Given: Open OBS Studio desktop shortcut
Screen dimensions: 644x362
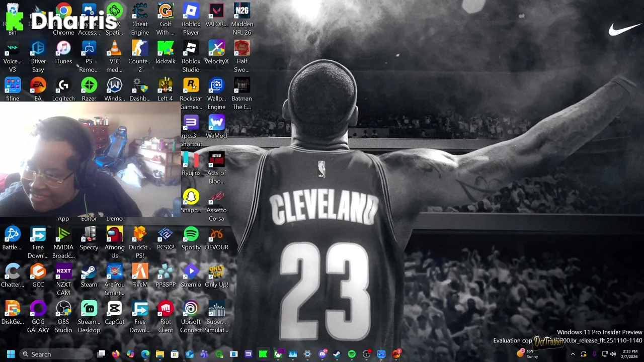Looking at the screenshot, I should tap(63, 317).
